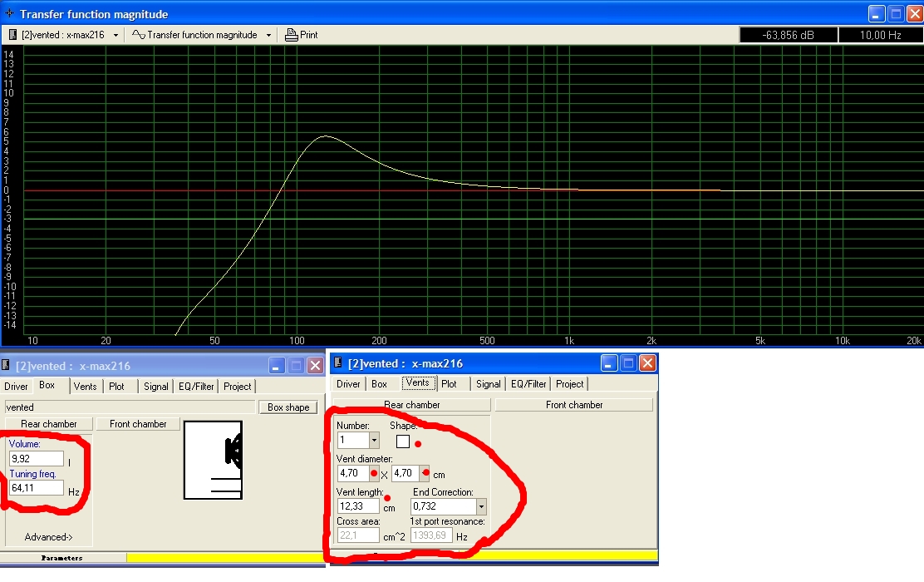Expand the Transfer function magnitude graph type dropdown
Image resolution: width=924 pixels, height=582 pixels.
click(x=268, y=35)
